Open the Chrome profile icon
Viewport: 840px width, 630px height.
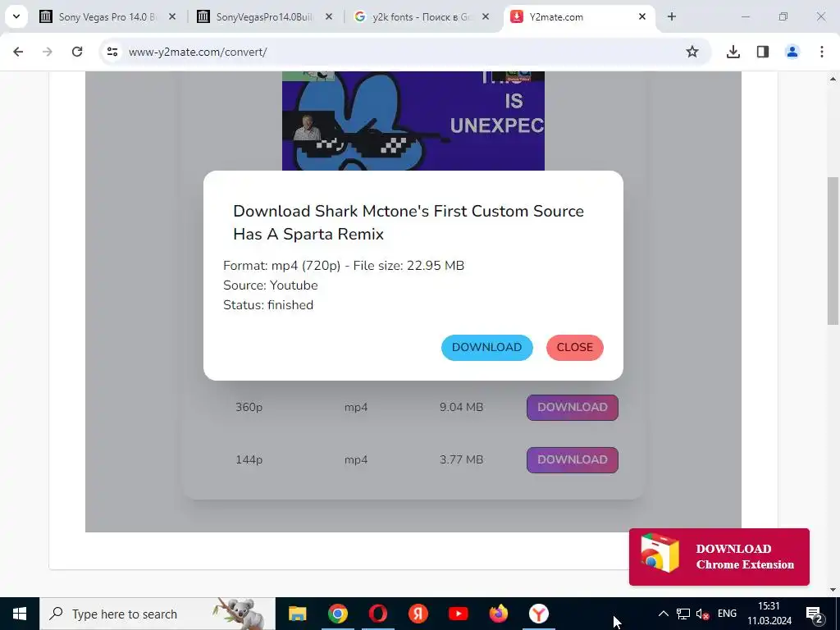click(x=792, y=52)
